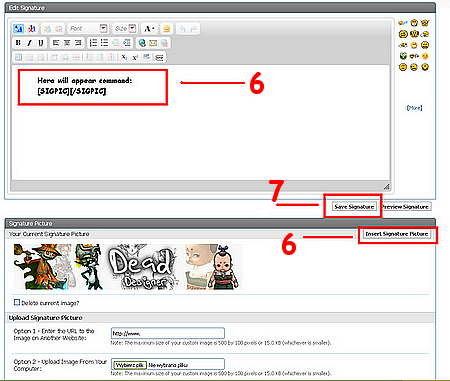Toggle Bold formatting

pos(18,43)
